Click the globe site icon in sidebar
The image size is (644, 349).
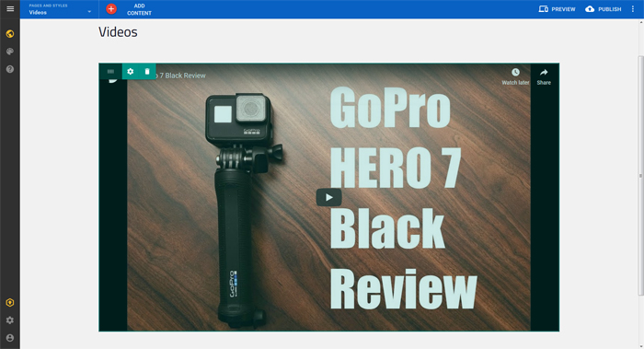pyautogui.click(x=10, y=34)
